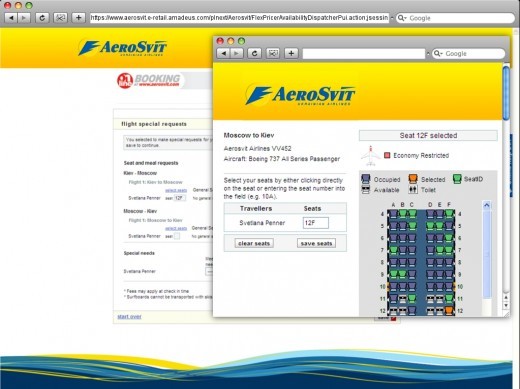Image resolution: width=520 pixels, height=389 pixels.
Task: Select seat 12A in the seat map
Action: tap(393, 311)
